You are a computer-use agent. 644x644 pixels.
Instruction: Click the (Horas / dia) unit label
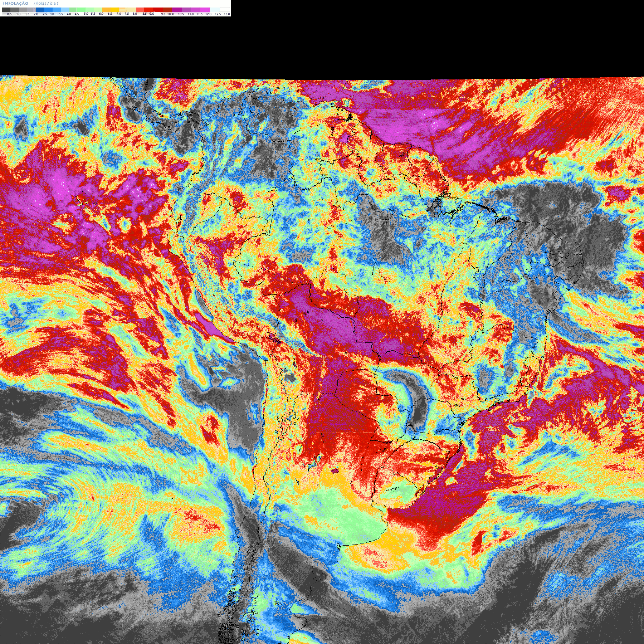point(46,3)
